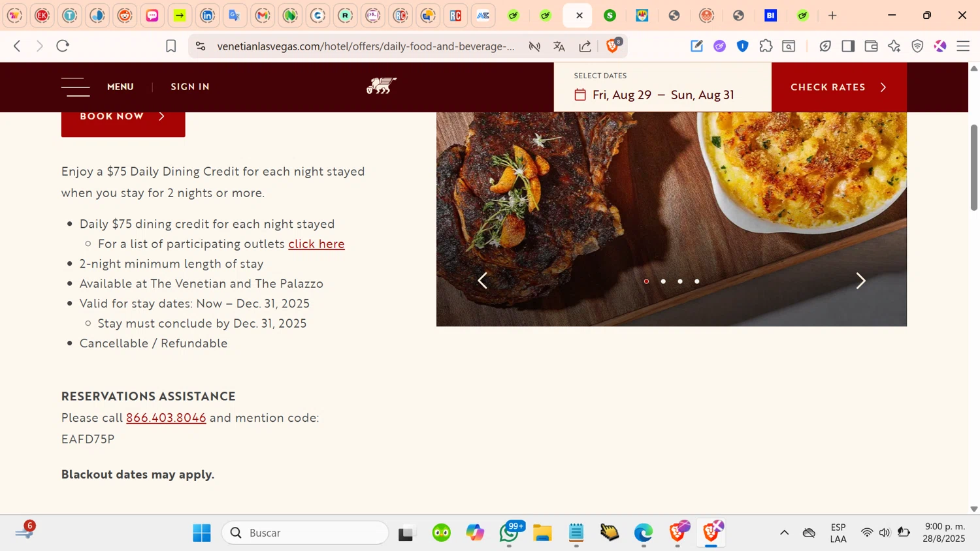Screen dimensions: 980x551
Task: Open the Windows Start menu
Action: [x=202, y=533]
